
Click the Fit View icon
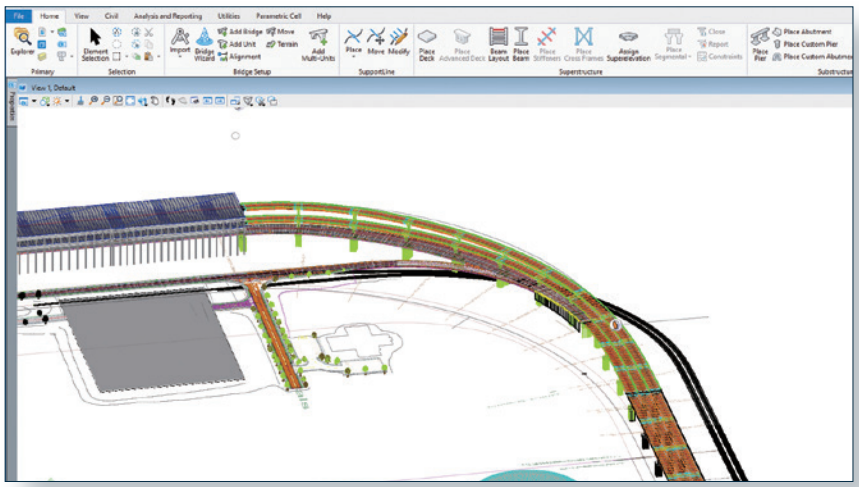(x=130, y=101)
